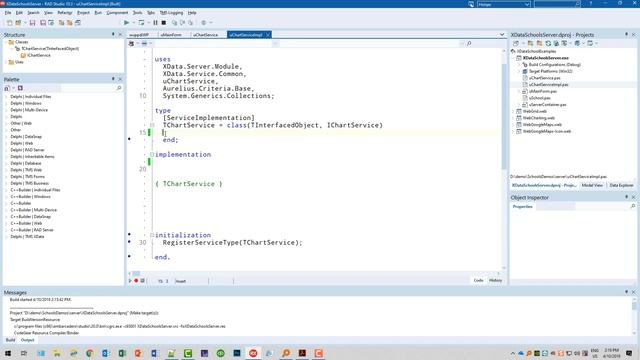This screenshot has height=360, width=640.
Task: Select IChartService in Structure tree
Action: coord(39,55)
